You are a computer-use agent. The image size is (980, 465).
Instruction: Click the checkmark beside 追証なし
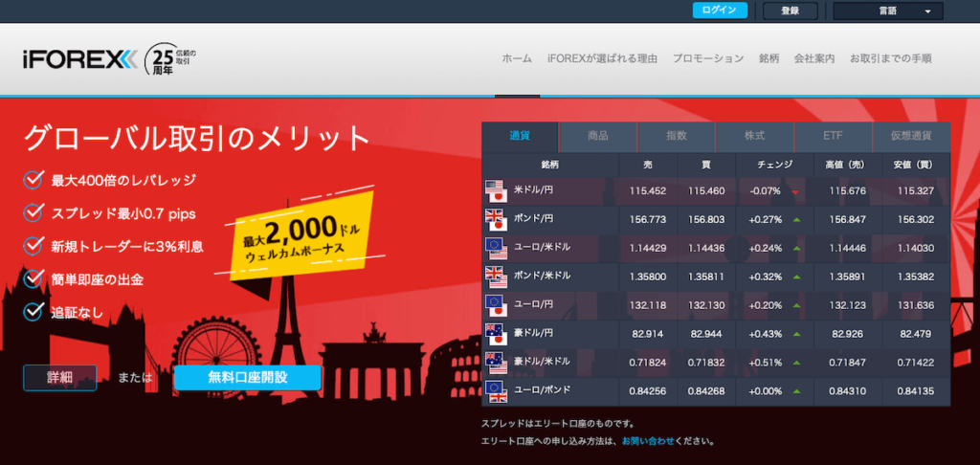point(33,311)
